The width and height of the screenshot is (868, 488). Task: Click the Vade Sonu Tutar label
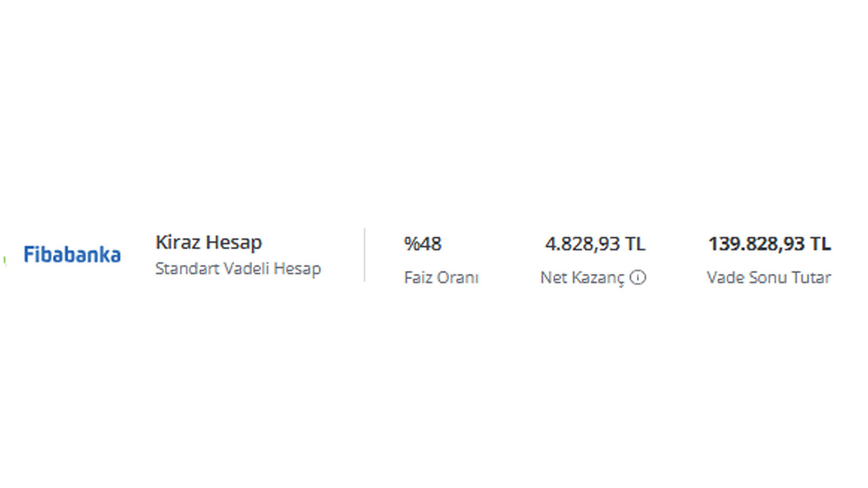769,277
